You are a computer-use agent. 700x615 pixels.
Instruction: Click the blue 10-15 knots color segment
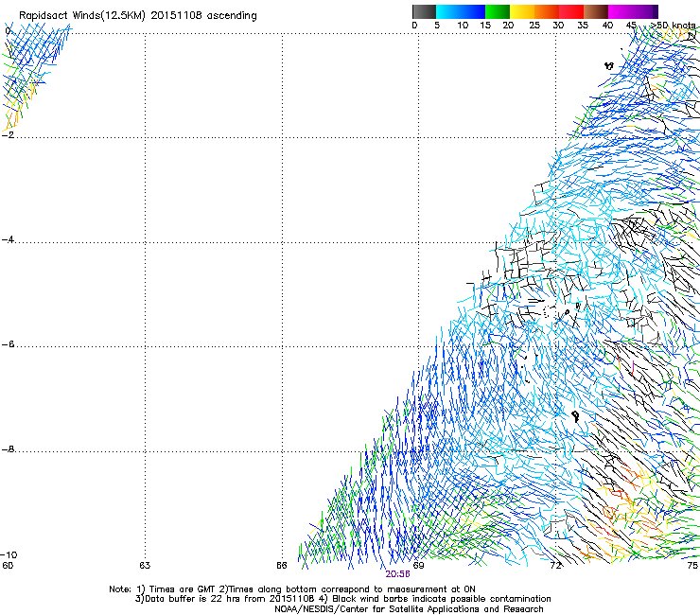(473, 11)
